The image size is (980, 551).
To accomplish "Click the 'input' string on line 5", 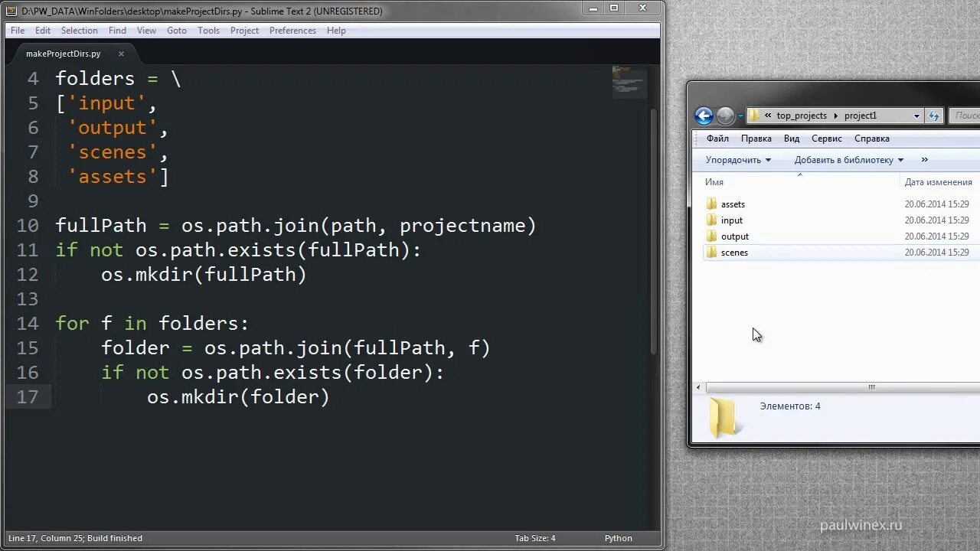I will (x=106, y=103).
